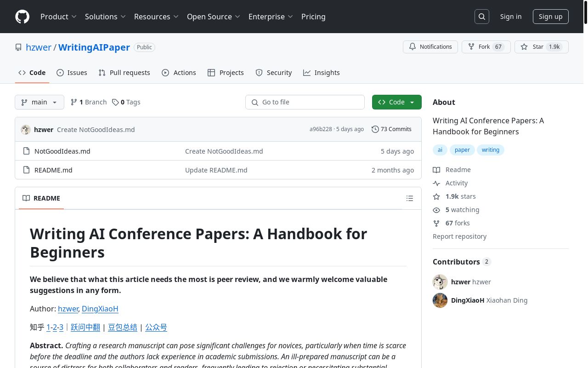The height and width of the screenshot is (368, 588).
Task: Click hzwer's avatar in Contributors
Action: [440, 282]
